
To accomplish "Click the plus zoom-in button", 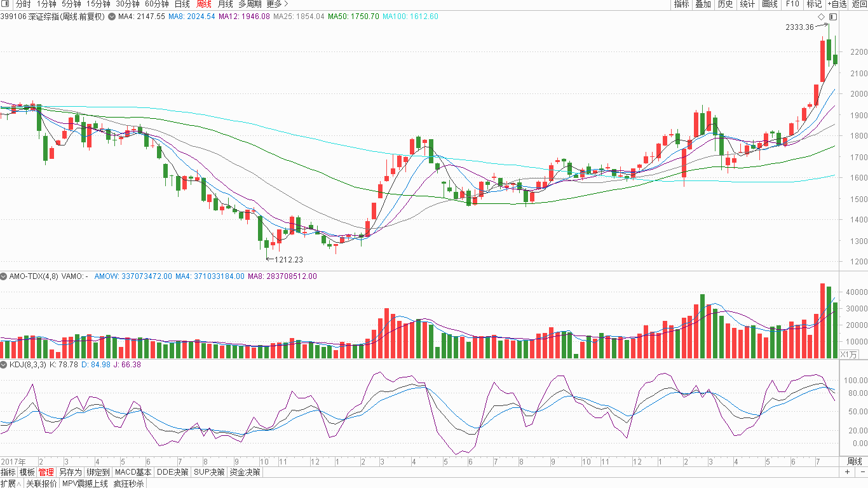I will [x=847, y=472].
